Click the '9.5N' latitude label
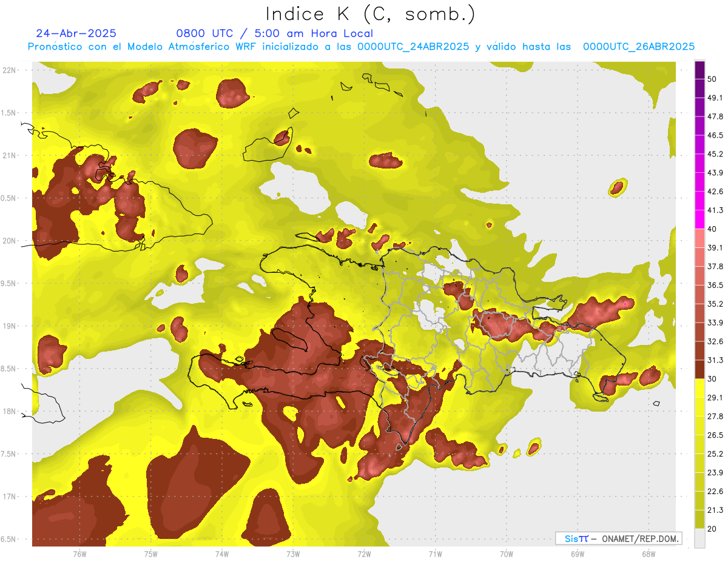The height and width of the screenshot is (562, 728). pyautogui.click(x=9, y=284)
